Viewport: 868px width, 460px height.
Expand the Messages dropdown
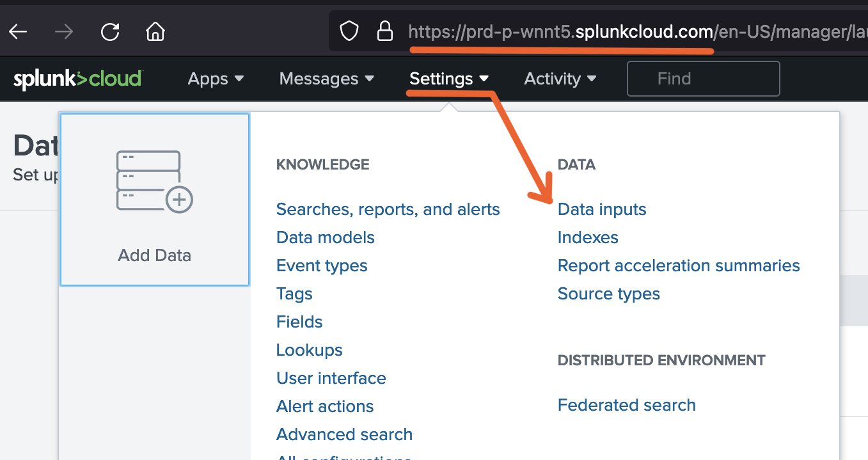click(326, 79)
